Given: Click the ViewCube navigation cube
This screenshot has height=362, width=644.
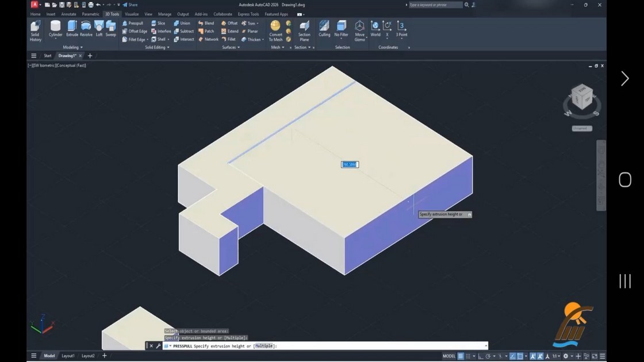Looking at the screenshot, I should click(x=582, y=97).
